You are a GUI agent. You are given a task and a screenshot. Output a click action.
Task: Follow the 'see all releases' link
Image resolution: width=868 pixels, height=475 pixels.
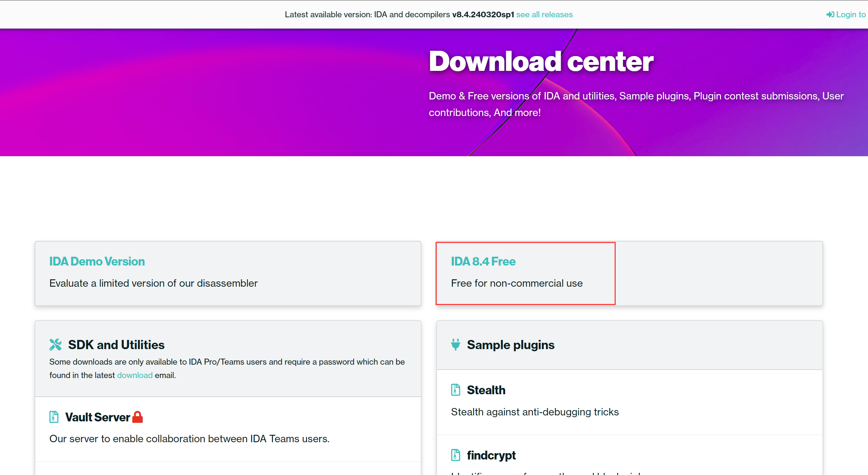(x=544, y=14)
